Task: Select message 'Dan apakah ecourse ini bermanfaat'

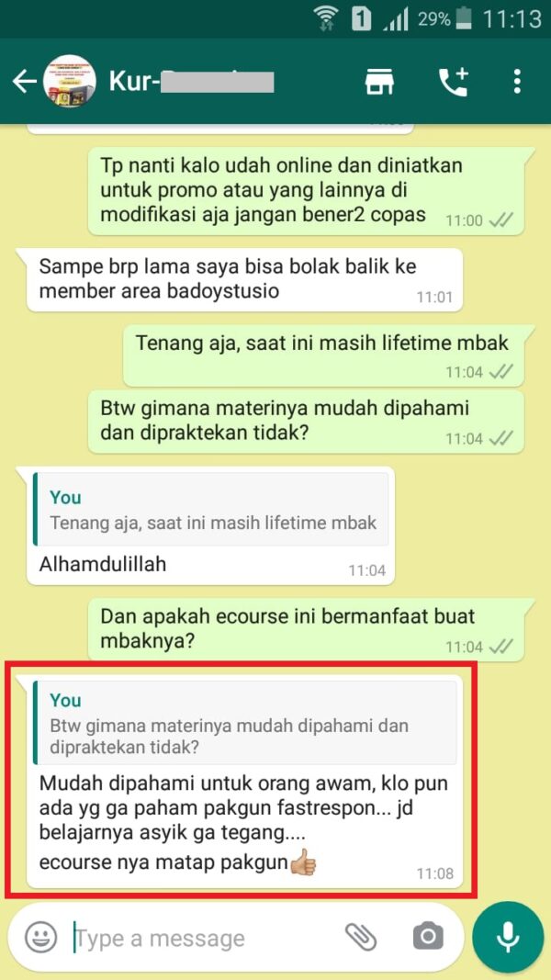Action: click(x=306, y=629)
